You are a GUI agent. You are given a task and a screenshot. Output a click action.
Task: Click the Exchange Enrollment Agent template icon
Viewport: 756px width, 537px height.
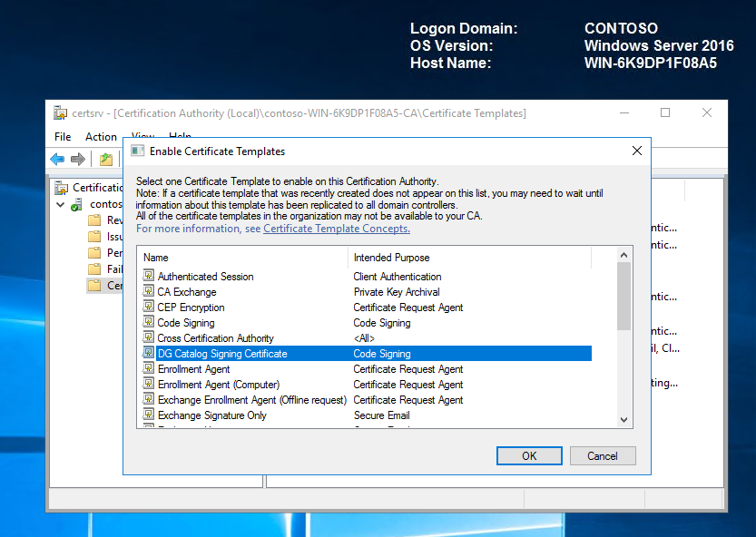149,399
